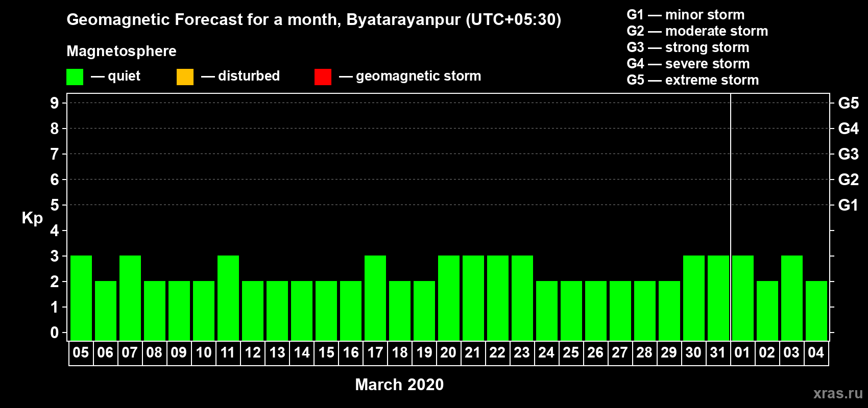Click date label 03 on the x-axis

791,353
